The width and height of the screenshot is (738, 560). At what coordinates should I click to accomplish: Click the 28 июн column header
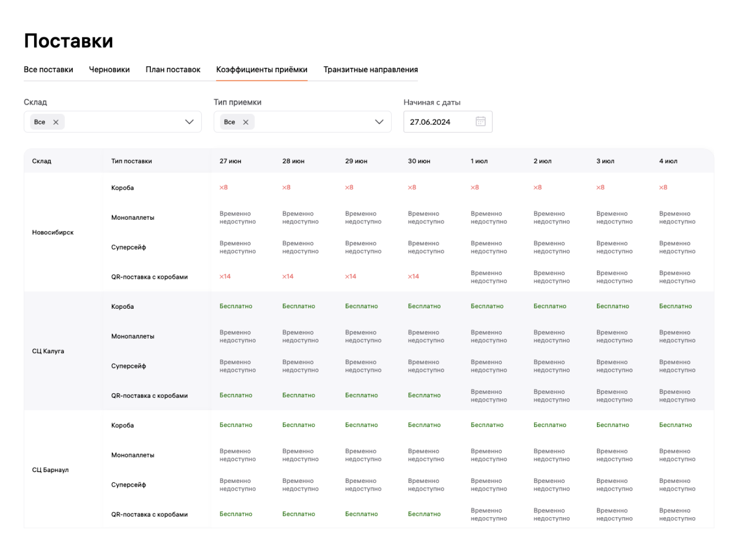click(293, 161)
